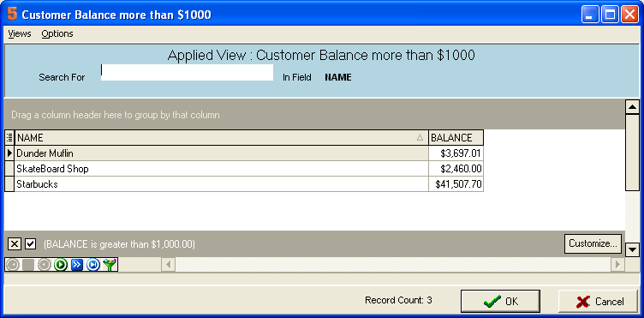Remove the BALANCE filter with X button

14,244
